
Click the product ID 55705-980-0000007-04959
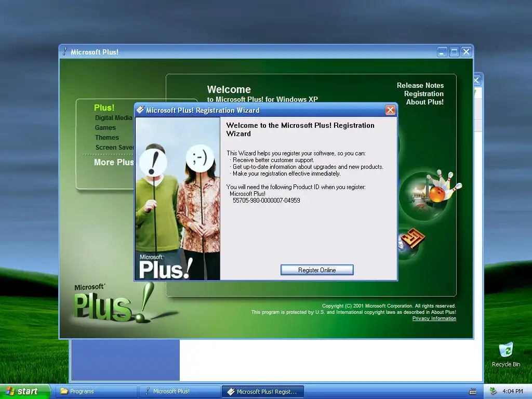(267, 201)
